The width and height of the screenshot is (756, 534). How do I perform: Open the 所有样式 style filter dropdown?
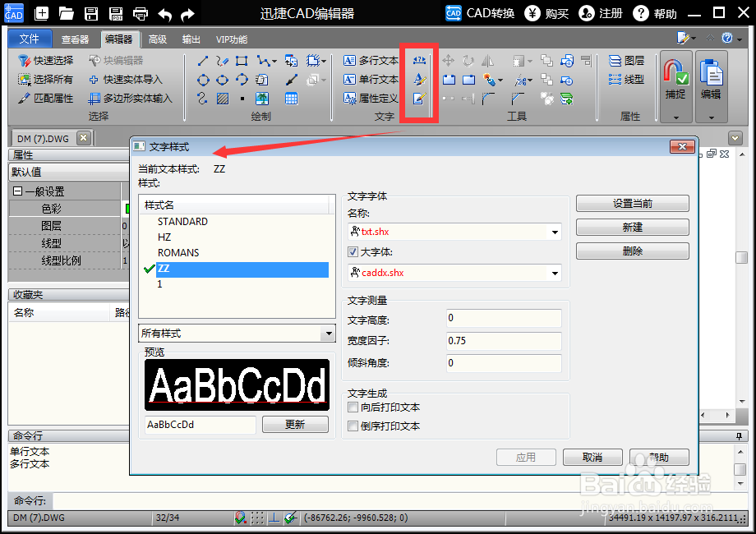click(328, 333)
